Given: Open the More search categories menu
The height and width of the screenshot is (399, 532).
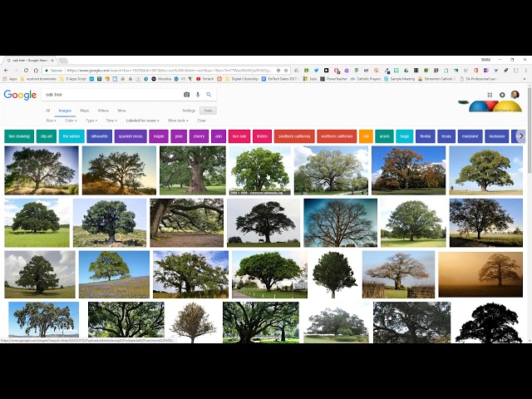Looking at the screenshot, I should (x=121, y=111).
